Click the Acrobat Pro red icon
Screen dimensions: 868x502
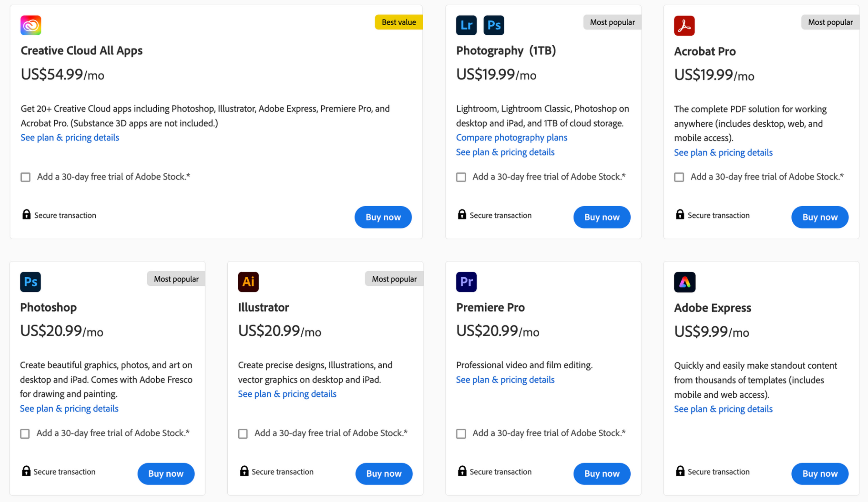point(684,26)
